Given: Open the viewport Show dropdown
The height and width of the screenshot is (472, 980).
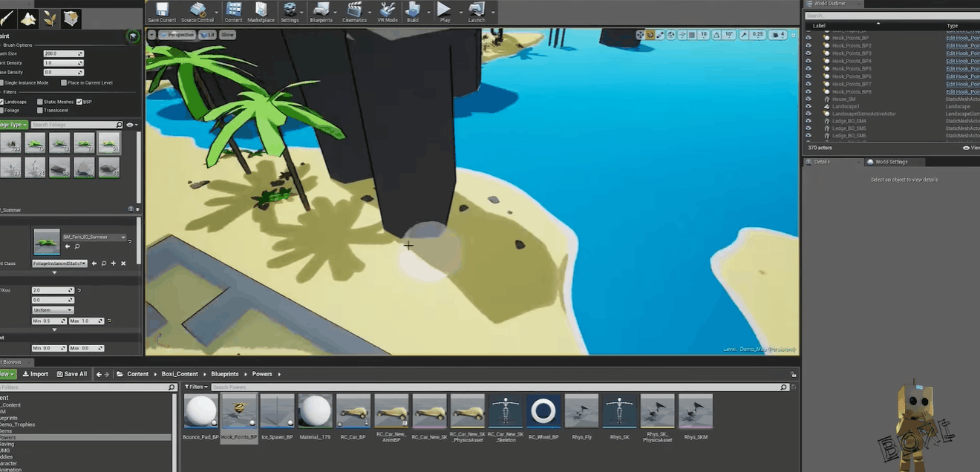Looking at the screenshot, I should [227, 35].
